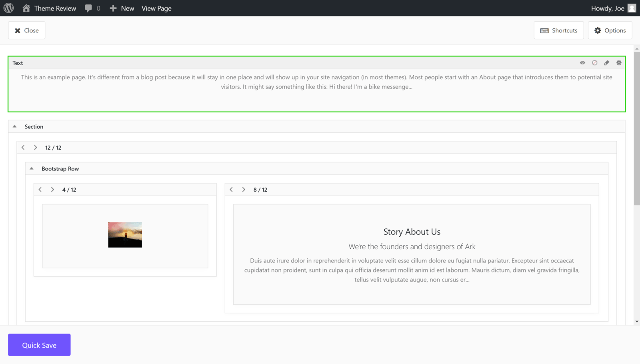Collapse the Section panel

[15, 126]
